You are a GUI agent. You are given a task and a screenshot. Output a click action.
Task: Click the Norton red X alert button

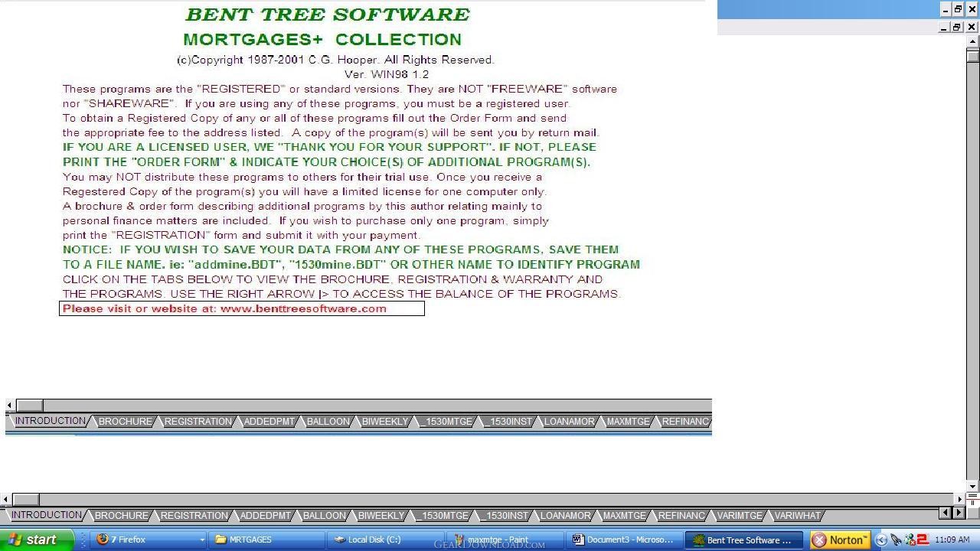pyautogui.click(x=819, y=540)
